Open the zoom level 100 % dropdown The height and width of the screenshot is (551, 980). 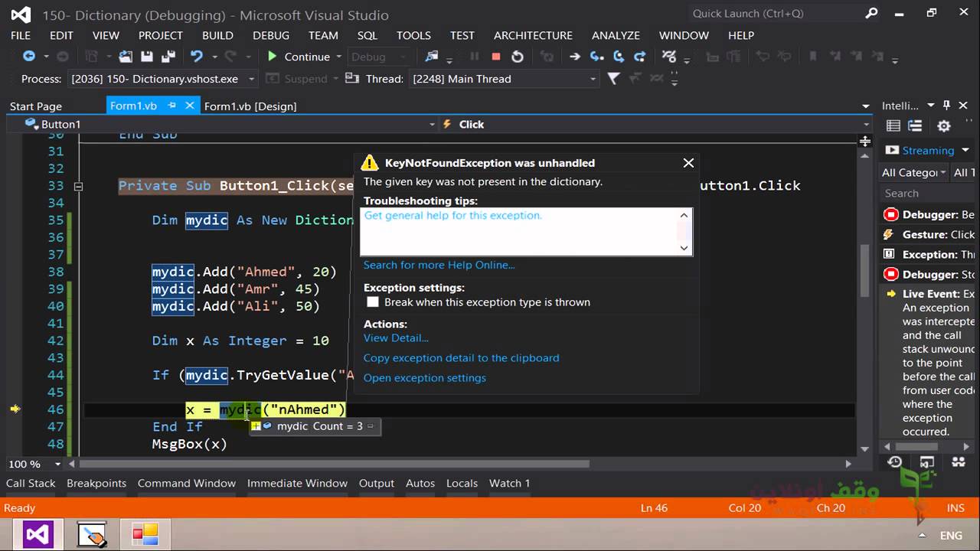click(x=57, y=464)
